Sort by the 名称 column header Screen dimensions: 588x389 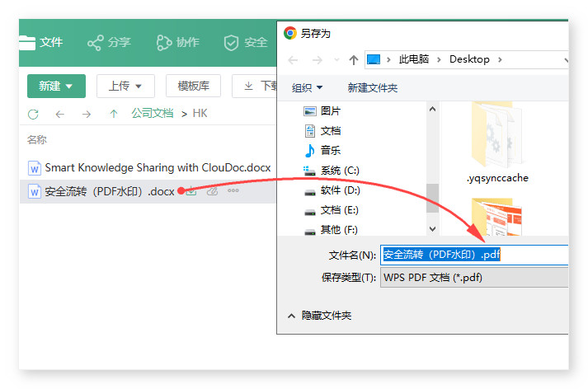tap(37, 140)
